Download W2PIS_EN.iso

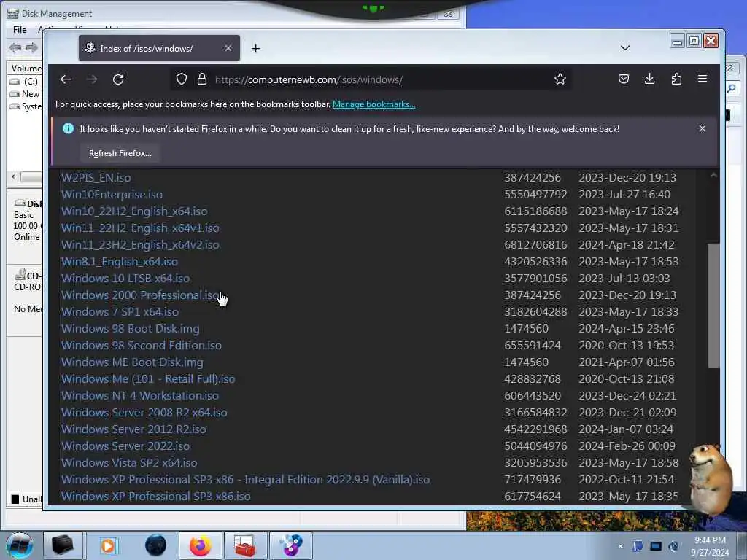(x=96, y=178)
